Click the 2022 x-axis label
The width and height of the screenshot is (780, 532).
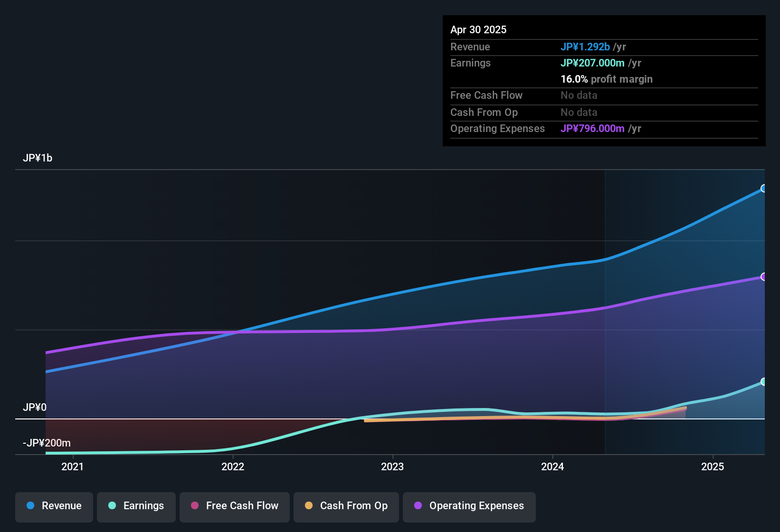pos(233,467)
